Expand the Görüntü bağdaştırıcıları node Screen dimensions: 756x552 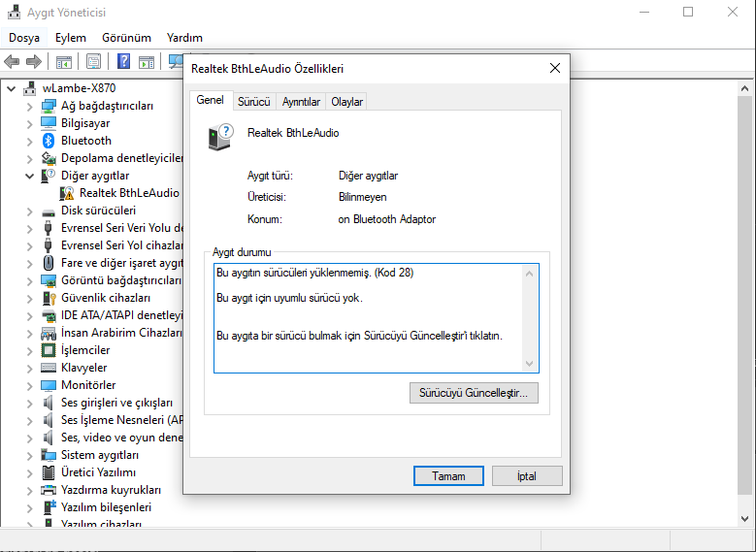[29, 281]
